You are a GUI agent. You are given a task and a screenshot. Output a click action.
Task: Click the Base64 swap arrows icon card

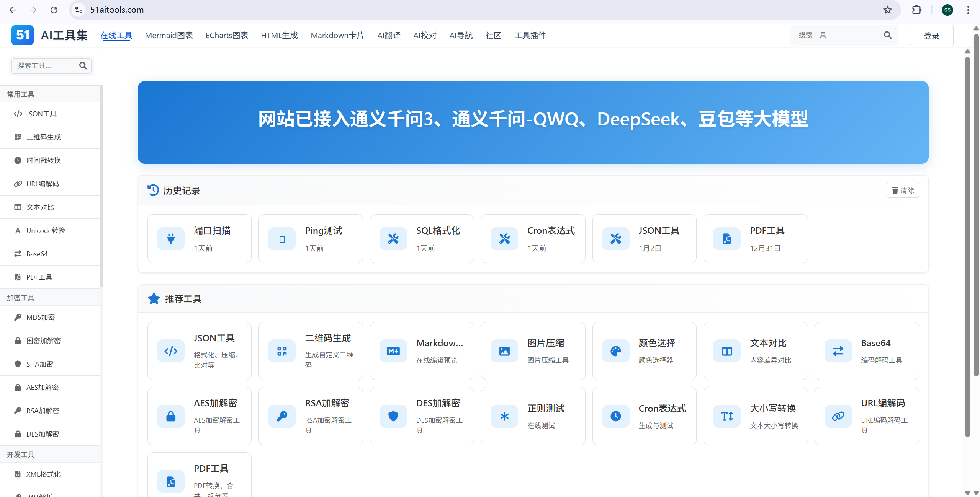tap(838, 351)
